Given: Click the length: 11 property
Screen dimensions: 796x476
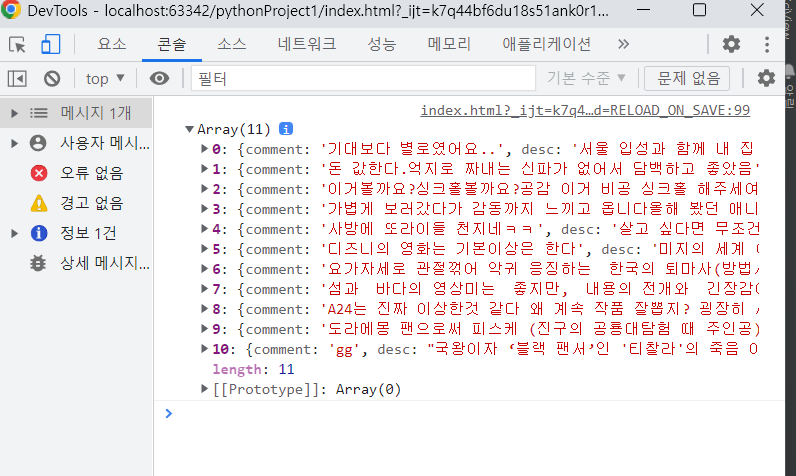Looking at the screenshot, I should point(253,369).
